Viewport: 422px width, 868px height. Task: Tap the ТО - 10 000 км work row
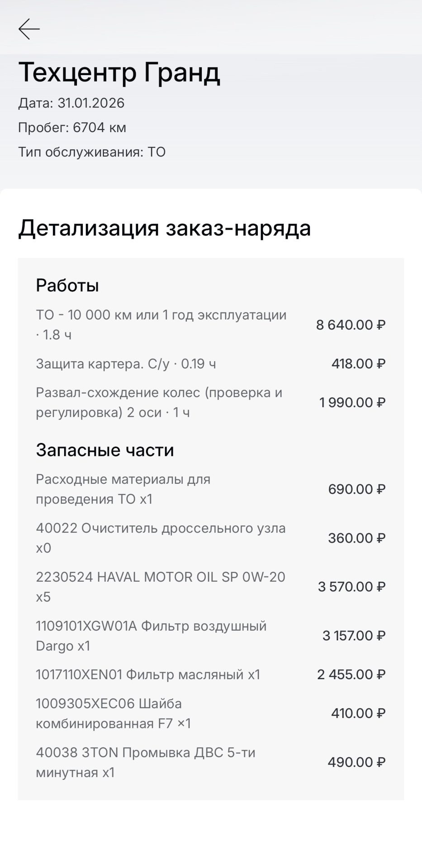click(x=161, y=325)
